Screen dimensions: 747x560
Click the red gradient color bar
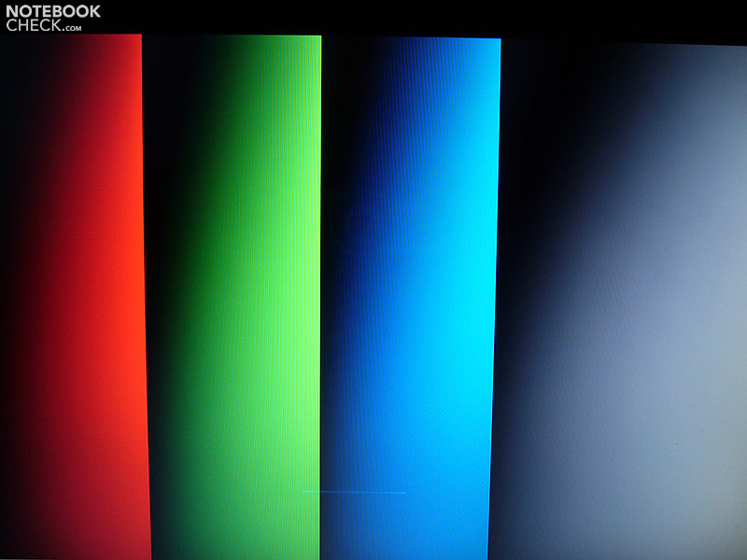74,297
